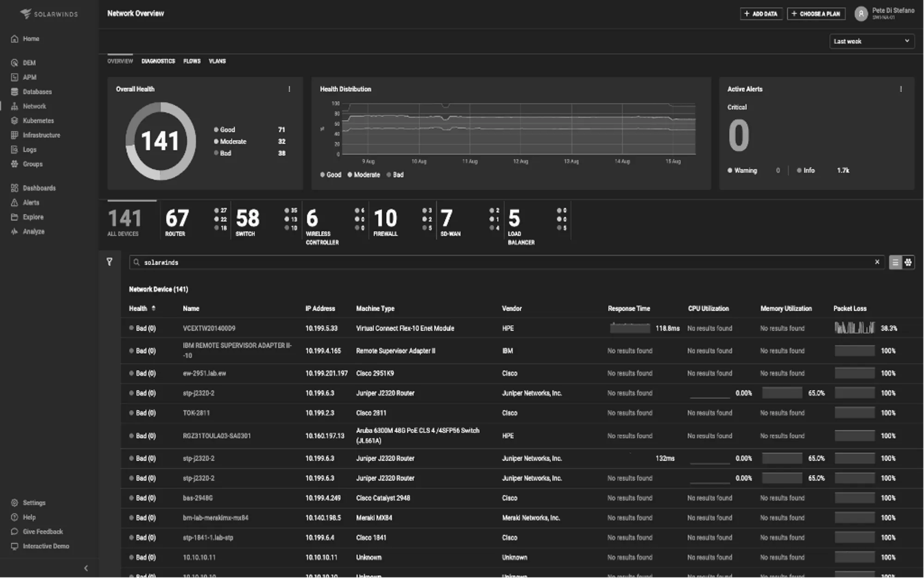Open Kubernetes section icon

(x=14, y=121)
